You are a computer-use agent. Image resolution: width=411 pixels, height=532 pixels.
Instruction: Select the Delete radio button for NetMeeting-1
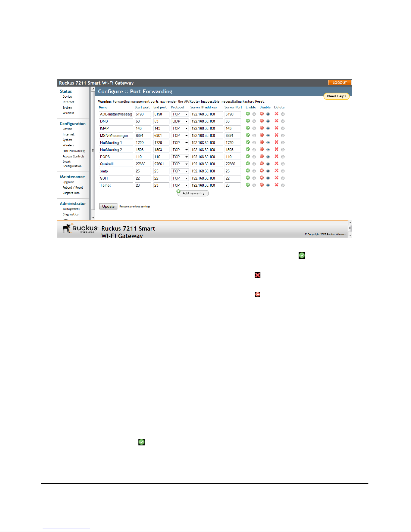coord(283,143)
